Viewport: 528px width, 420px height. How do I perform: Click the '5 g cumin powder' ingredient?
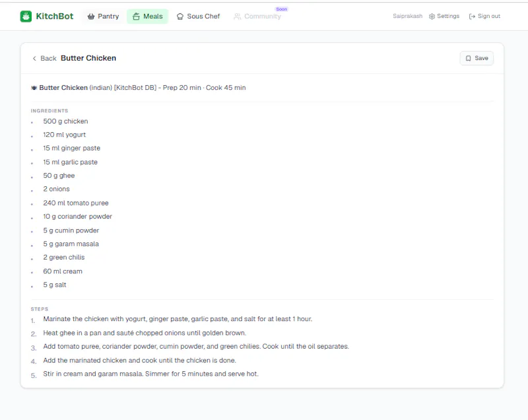(x=71, y=230)
